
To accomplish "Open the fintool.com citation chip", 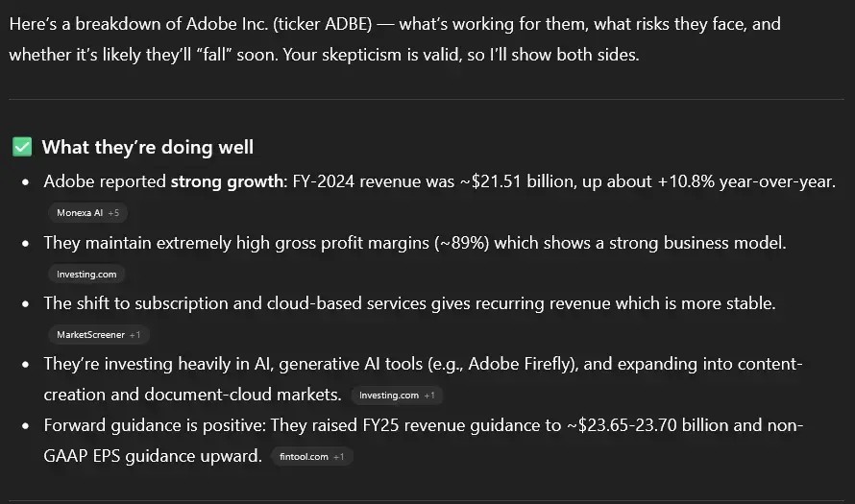I will tap(303, 457).
